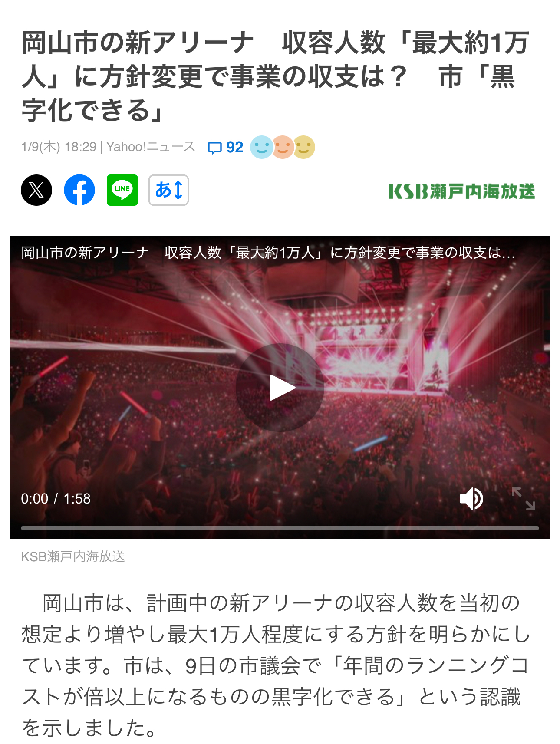Click the article headline
Screen dimensions: 560x744
(275, 76)
